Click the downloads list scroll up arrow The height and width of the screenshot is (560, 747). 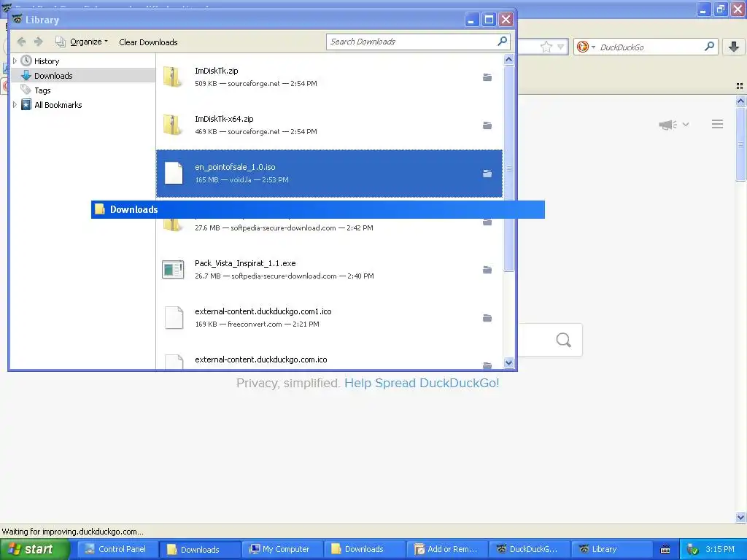pyautogui.click(x=508, y=60)
